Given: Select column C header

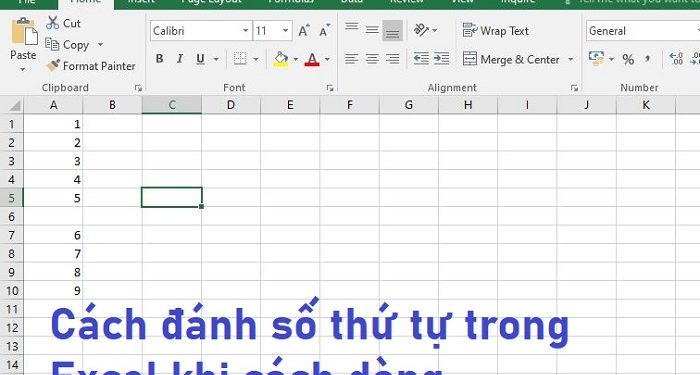Looking at the screenshot, I should pyautogui.click(x=172, y=105).
